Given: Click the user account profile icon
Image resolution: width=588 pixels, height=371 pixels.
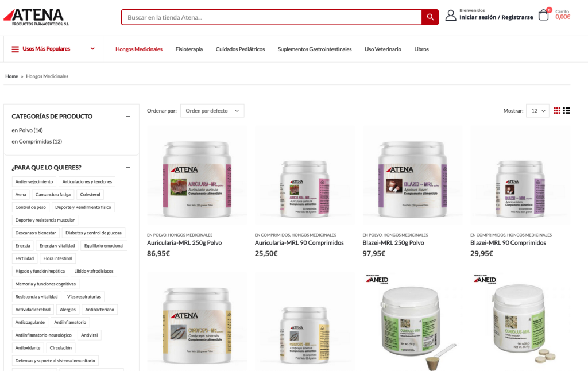Looking at the screenshot, I should click(451, 16).
